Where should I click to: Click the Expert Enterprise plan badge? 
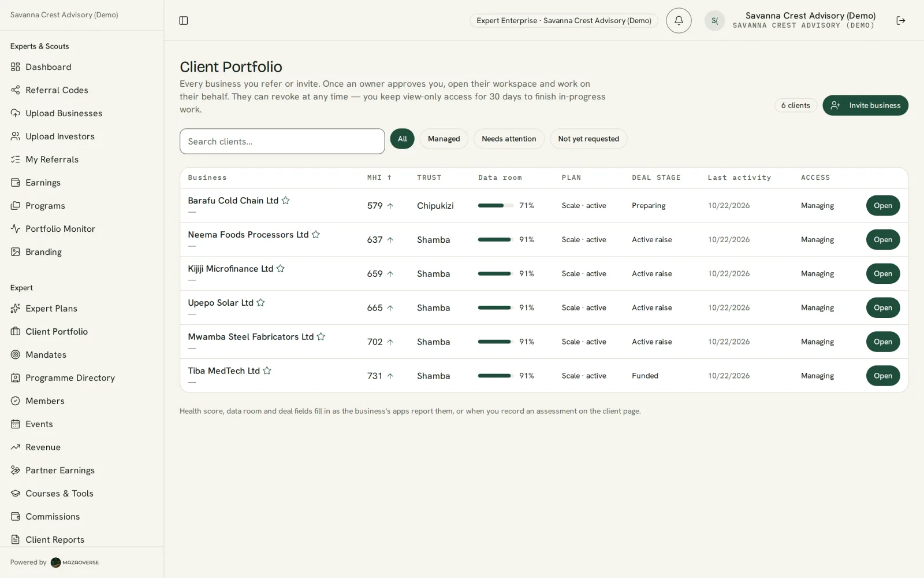564,21
